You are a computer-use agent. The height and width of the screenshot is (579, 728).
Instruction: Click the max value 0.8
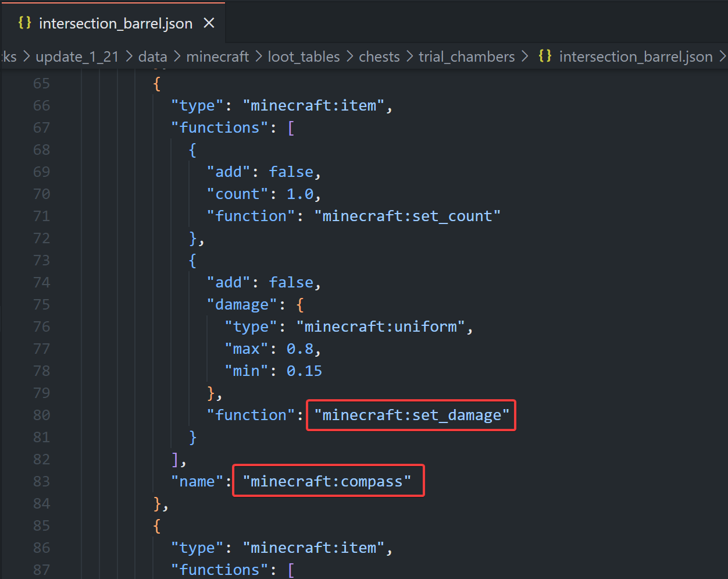pos(299,349)
